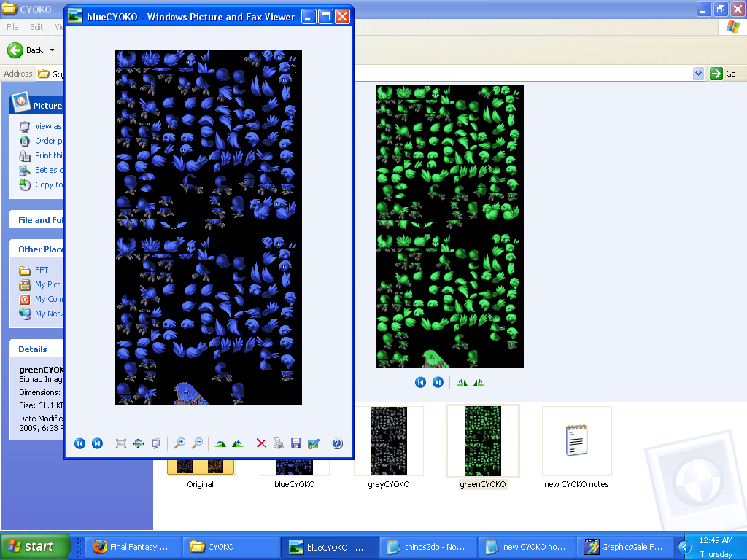
Task: Select the greenCYOKO thumbnail
Action: [483, 441]
